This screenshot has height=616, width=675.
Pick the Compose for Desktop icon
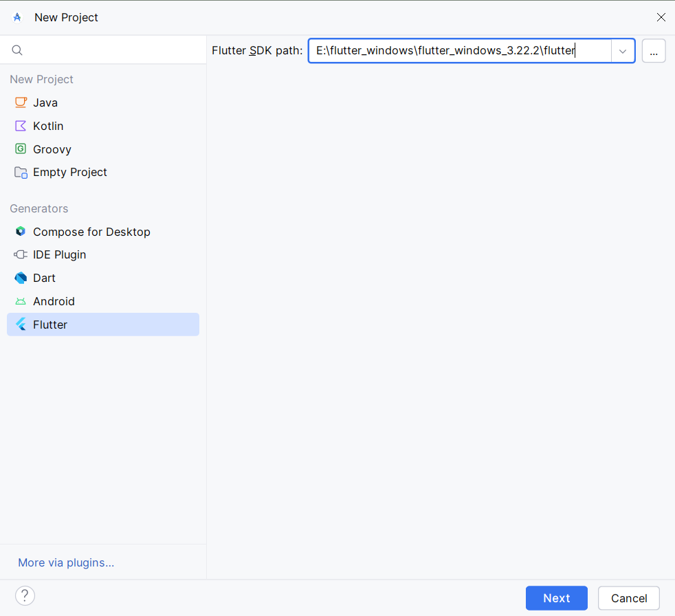click(21, 232)
